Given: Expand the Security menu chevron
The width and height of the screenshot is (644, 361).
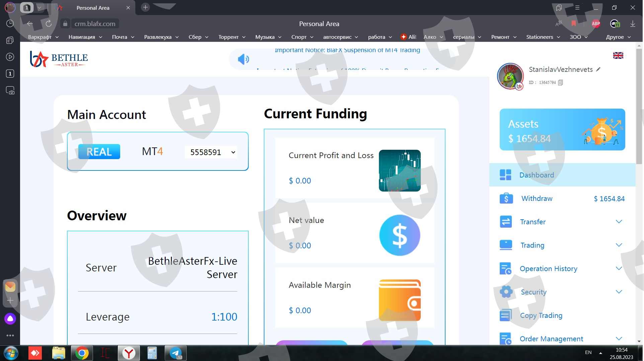Looking at the screenshot, I should 619,292.
